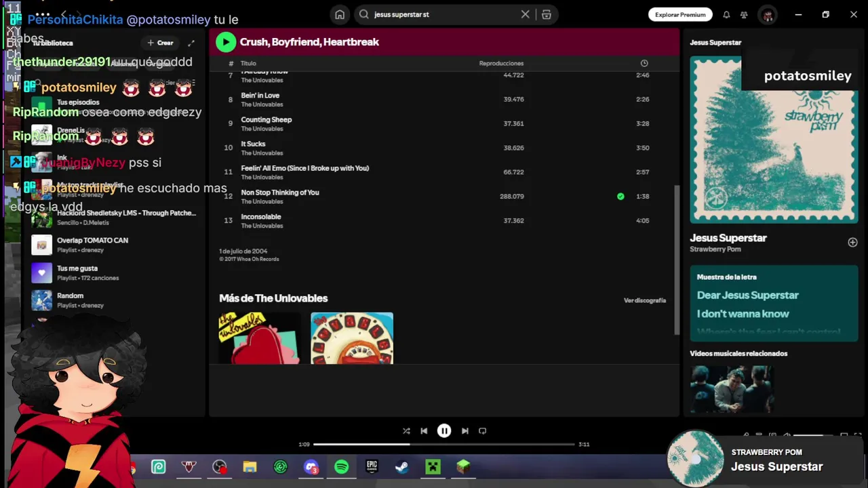Screen dimensions: 868x488
Task: Play the album Crush, Boyfriend, Heartbreak
Action: pos(226,42)
